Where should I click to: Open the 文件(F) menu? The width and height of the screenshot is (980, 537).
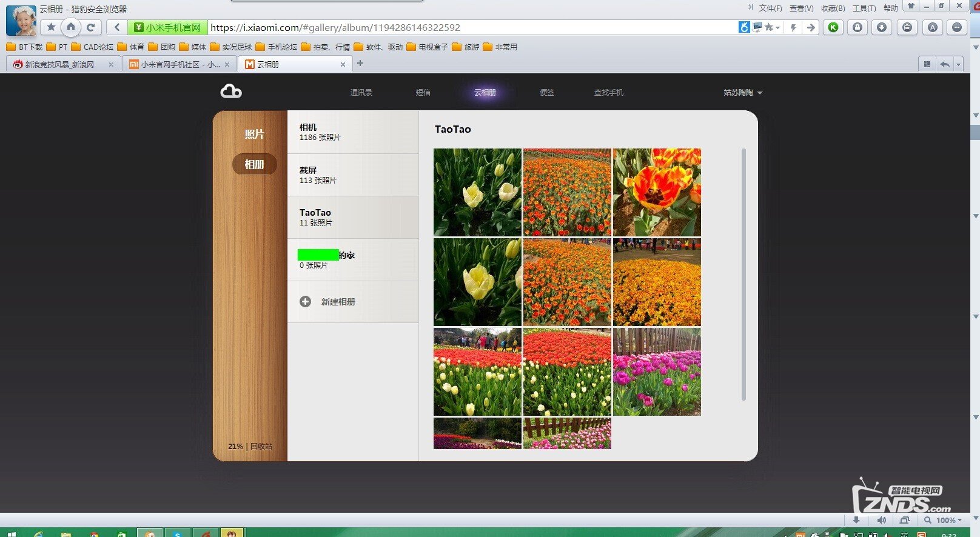point(770,8)
